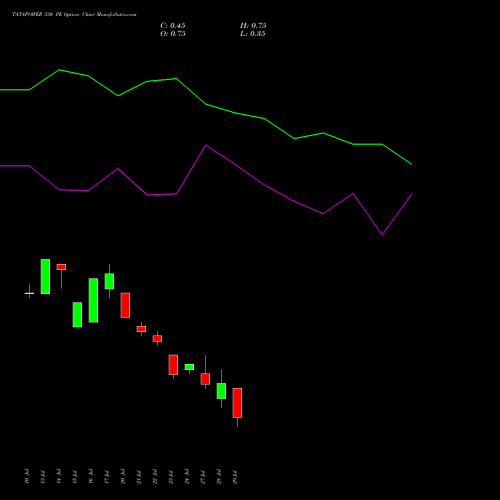500x500 pixels.
Task: Click the lowest trough of the purple line
Action: (382, 235)
